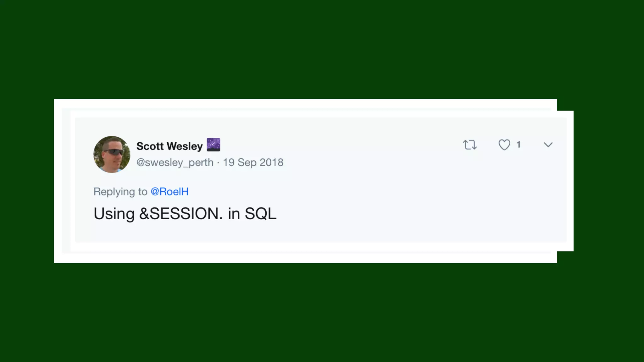
Task: Click the surname Wesley in the header
Action: tap(185, 146)
